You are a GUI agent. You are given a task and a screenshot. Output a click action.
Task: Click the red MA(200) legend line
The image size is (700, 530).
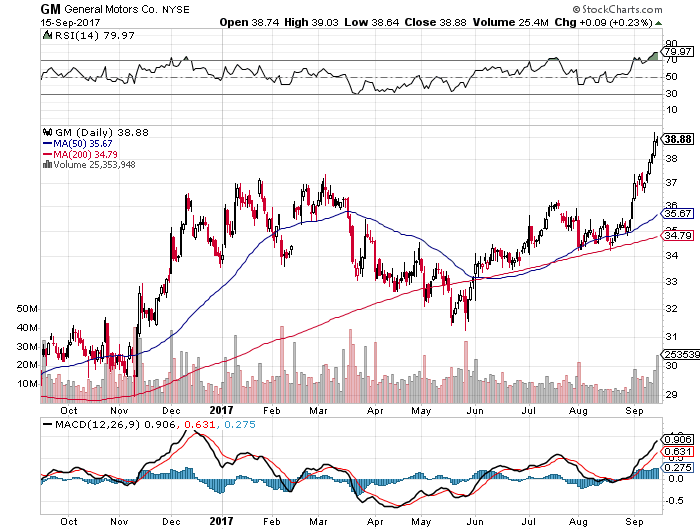47,154
